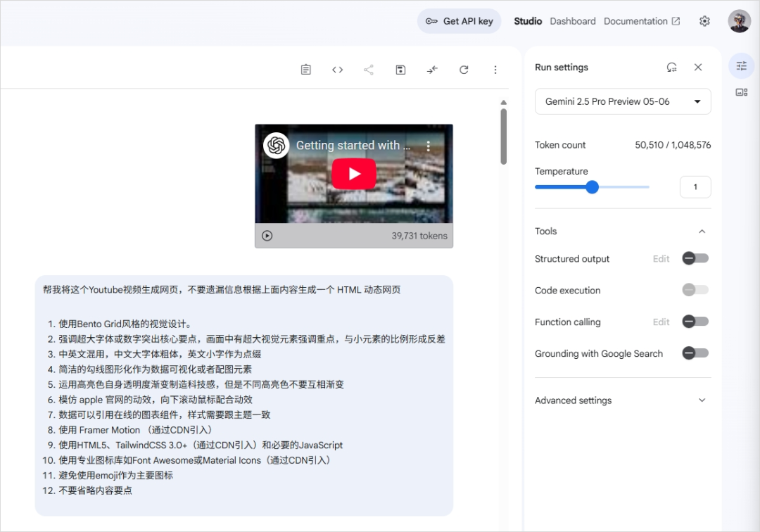Select the media gallery icon in right sidebar
This screenshot has width=760, height=532.
pos(741,92)
